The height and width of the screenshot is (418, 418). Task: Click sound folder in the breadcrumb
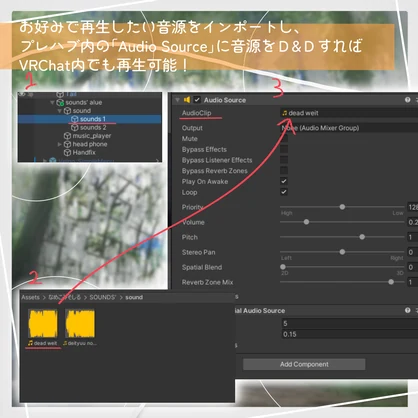(x=134, y=297)
